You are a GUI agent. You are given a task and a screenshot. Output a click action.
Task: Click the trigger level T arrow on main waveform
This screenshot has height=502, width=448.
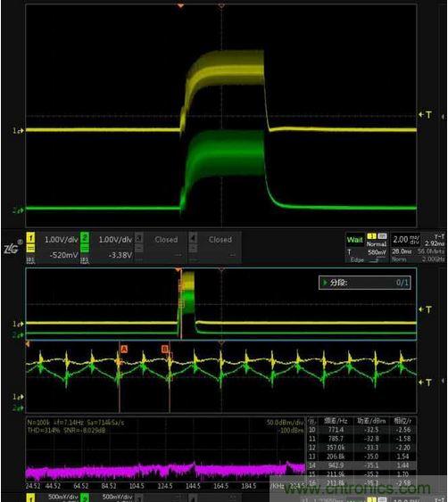pyautogui.click(x=425, y=115)
